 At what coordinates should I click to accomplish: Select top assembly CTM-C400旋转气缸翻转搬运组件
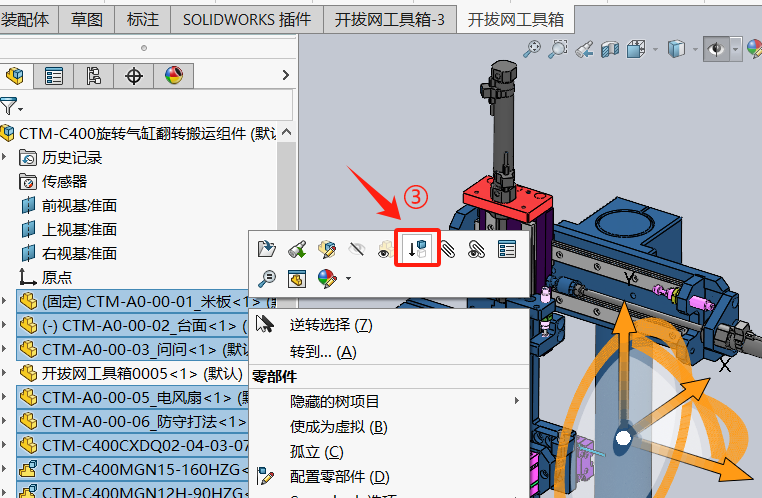(139, 133)
